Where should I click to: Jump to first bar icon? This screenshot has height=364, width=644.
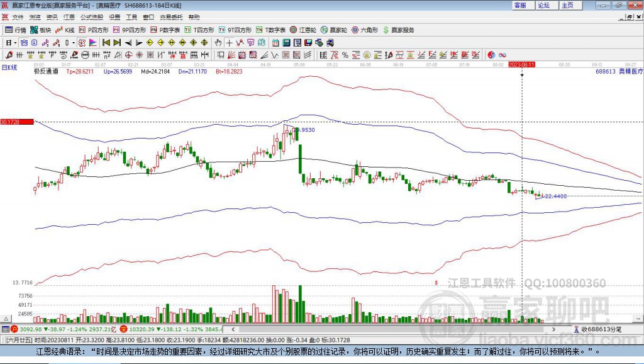click(106, 43)
